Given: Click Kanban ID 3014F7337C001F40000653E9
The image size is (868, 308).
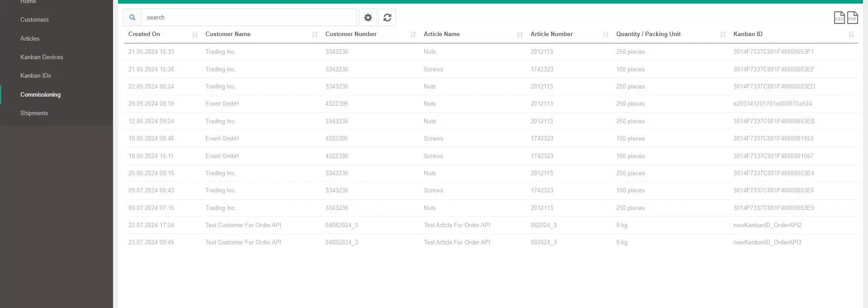Looking at the screenshot, I should [774, 208].
